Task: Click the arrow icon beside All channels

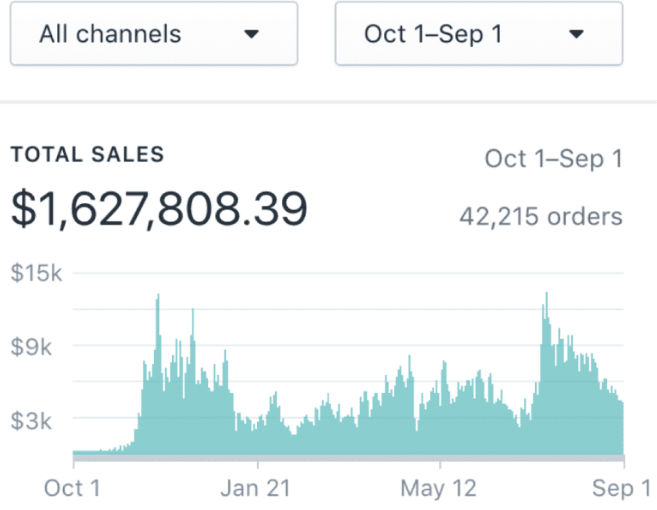Action: point(251,34)
